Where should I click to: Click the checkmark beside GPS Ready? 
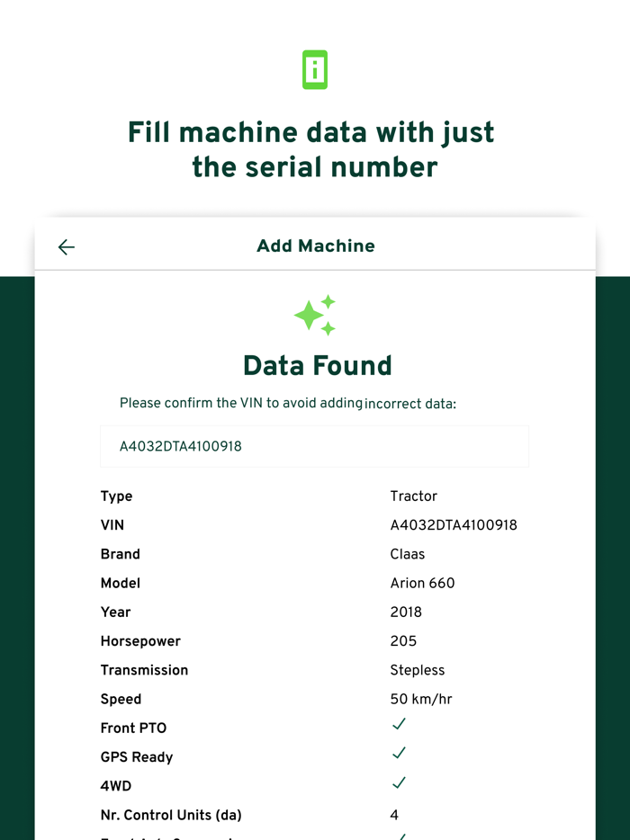point(399,754)
